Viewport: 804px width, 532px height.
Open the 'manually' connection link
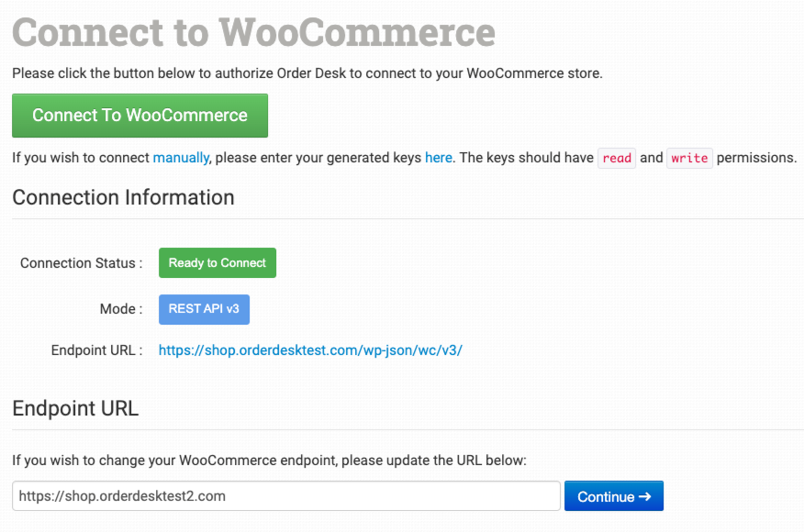pos(181,158)
